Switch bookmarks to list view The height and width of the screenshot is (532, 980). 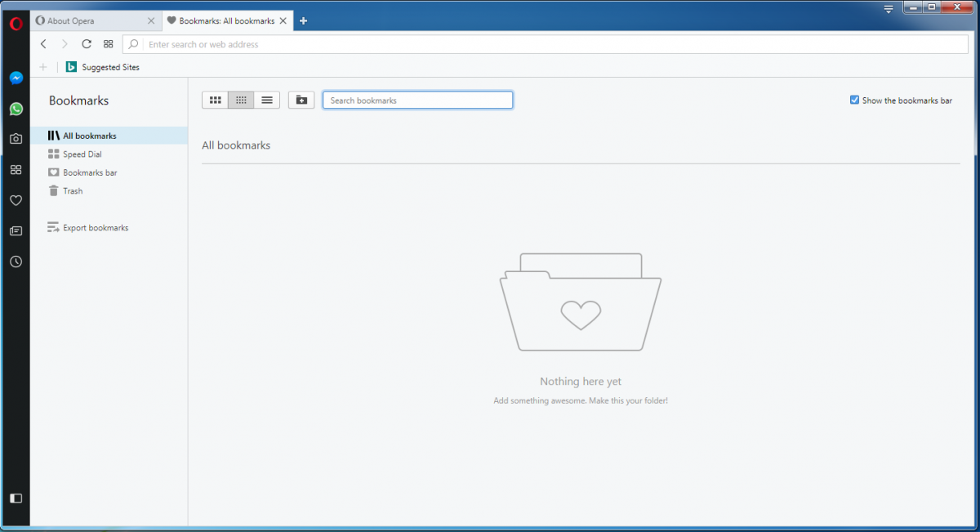pos(267,101)
